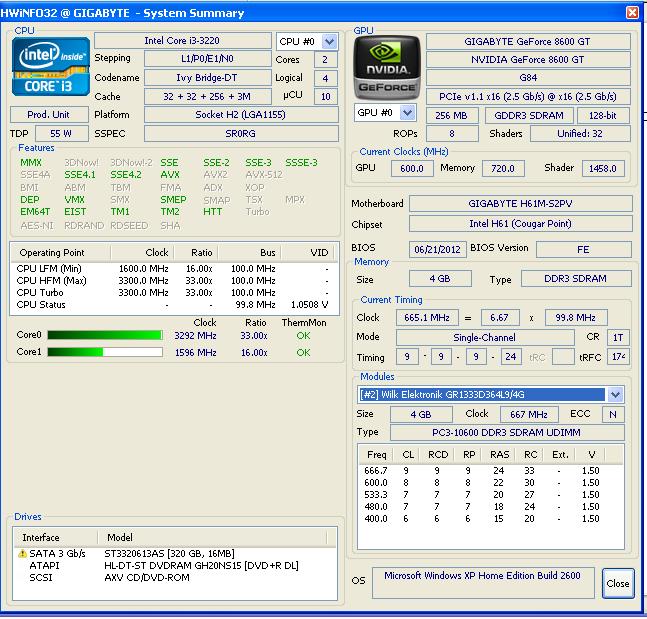Click the Prod. Unit button
647x619 pixels.
(49, 114)
